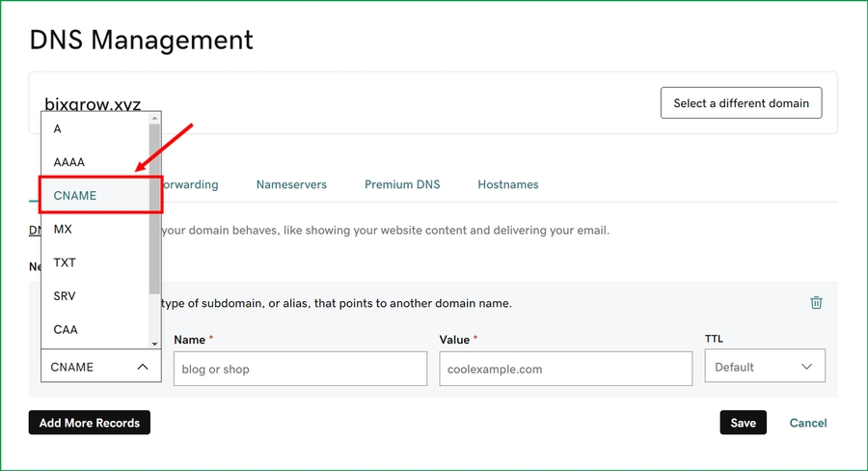Delete record using the trash icon

pos(816,302)
